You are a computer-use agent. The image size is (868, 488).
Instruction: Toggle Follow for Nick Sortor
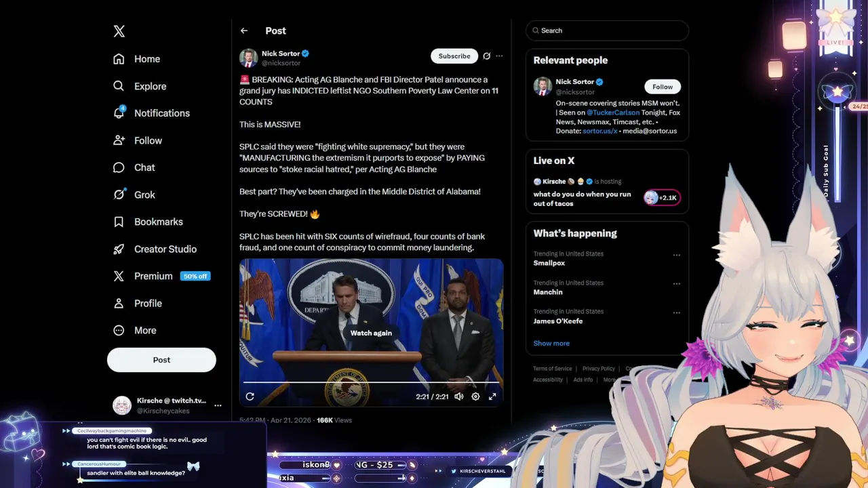[x=663, y=87]
